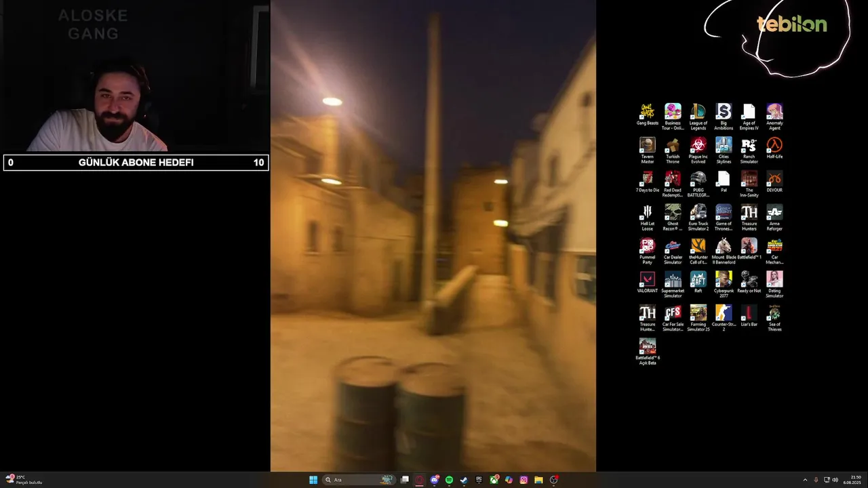Open the volume speaker tray icon
Screen dimensions: 868x488
tap(835, 480)
